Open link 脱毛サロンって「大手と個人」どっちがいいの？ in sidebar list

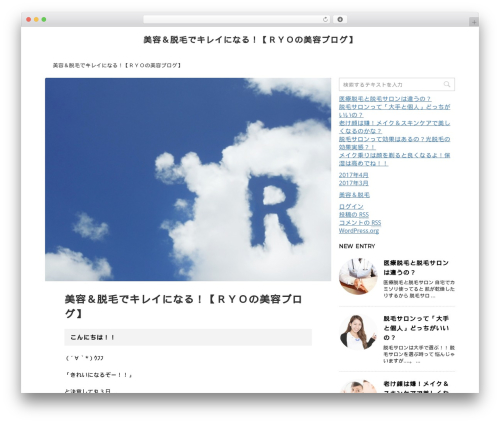394,111
